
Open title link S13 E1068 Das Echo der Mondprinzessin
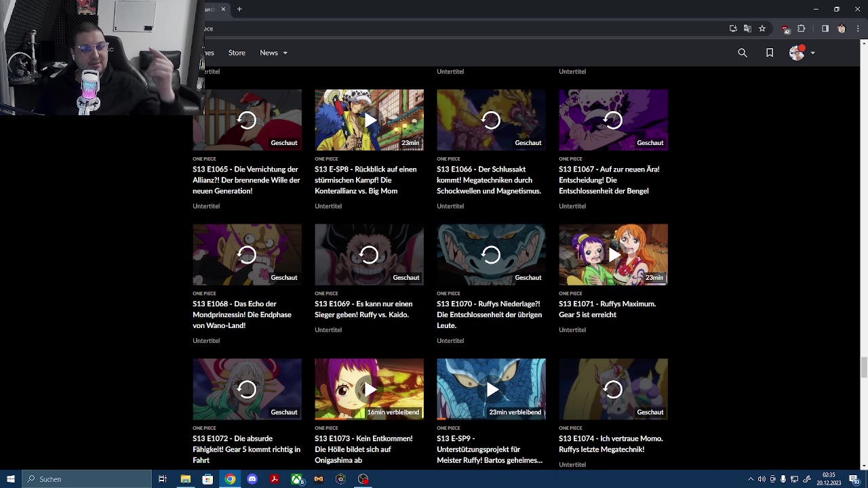click(241, 314)
